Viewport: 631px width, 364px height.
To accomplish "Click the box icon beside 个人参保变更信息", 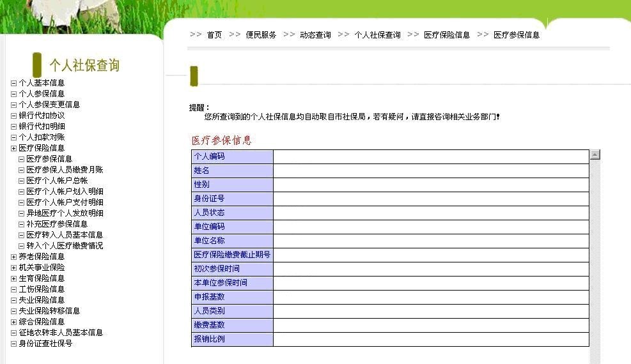I will pyautogui.click(x=13, y=105).
